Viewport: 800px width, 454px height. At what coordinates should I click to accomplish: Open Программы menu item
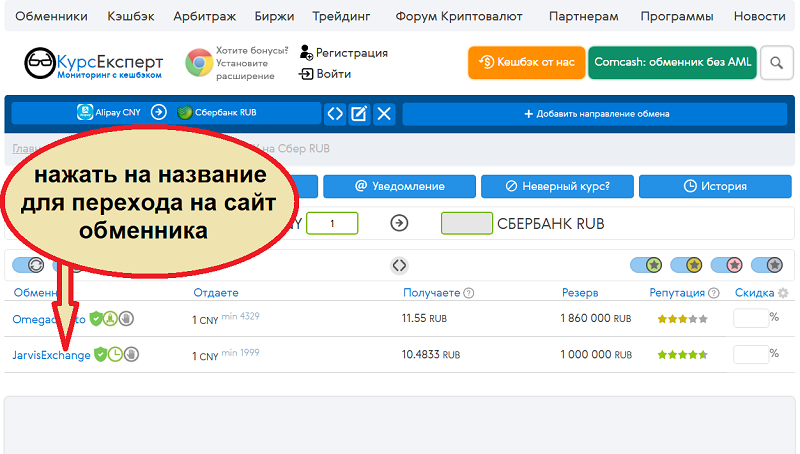(x=677, y=16)
